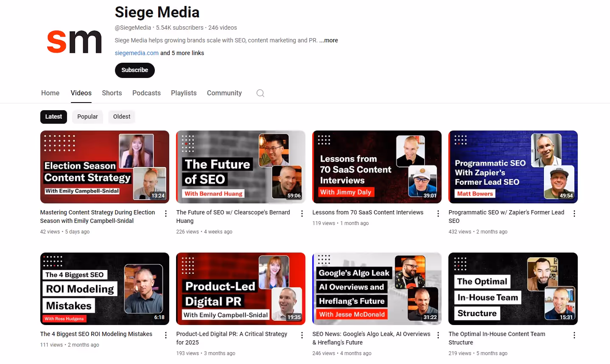Viewport: 610px width, 364px height.
Task: Open Product-Led Digital PR: A Critical Strategy title
Action: click(x=232, y=338)
